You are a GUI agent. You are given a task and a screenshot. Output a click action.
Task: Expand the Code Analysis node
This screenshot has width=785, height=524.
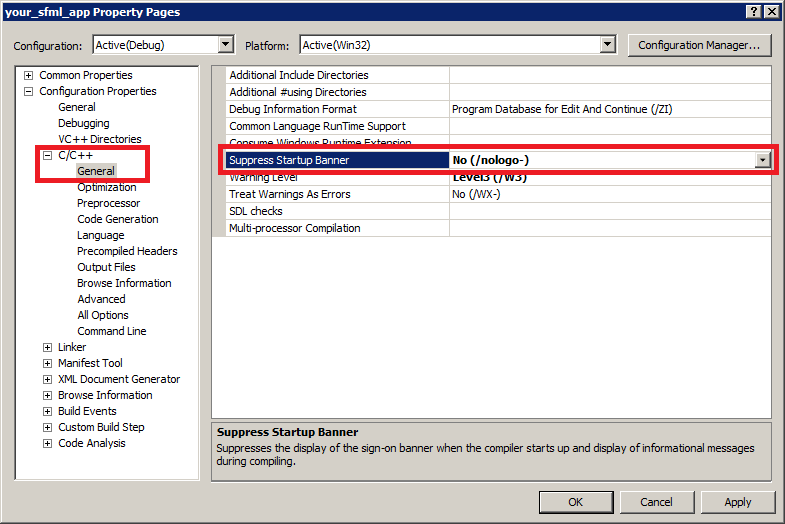point(47,444)
